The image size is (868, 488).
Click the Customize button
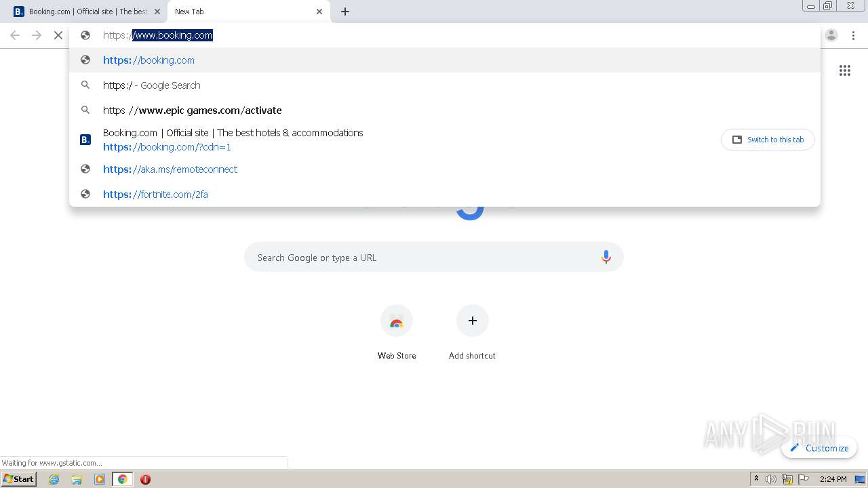[819, 448]
